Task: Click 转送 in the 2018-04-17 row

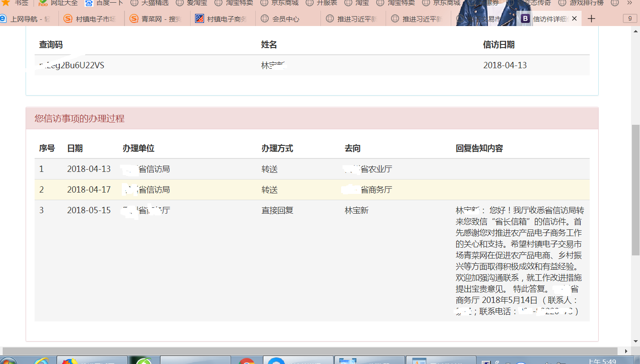Action: pyautogui.click(x=270, y=190)
